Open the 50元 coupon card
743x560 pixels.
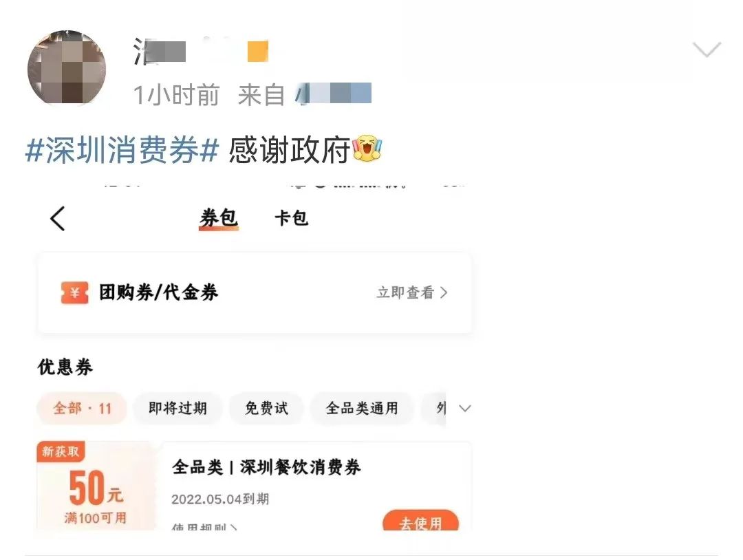[x=254, y=486]
